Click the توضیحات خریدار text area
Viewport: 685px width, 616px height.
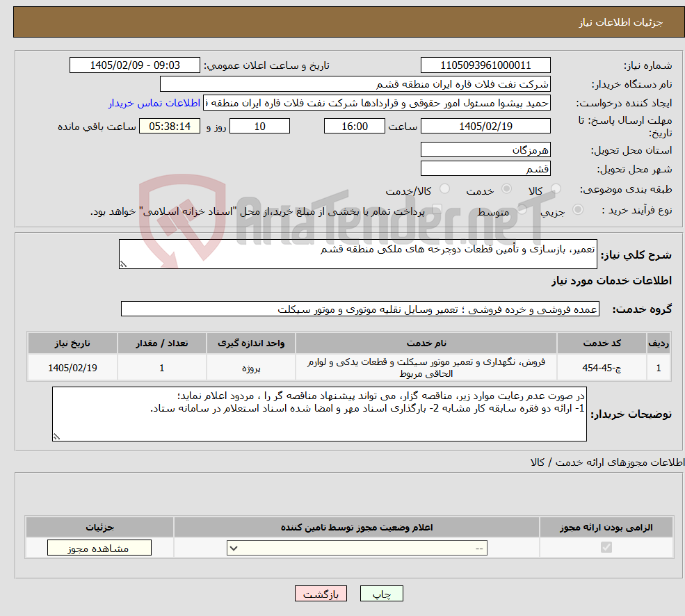pyautogui.click(x=319, y=414)
